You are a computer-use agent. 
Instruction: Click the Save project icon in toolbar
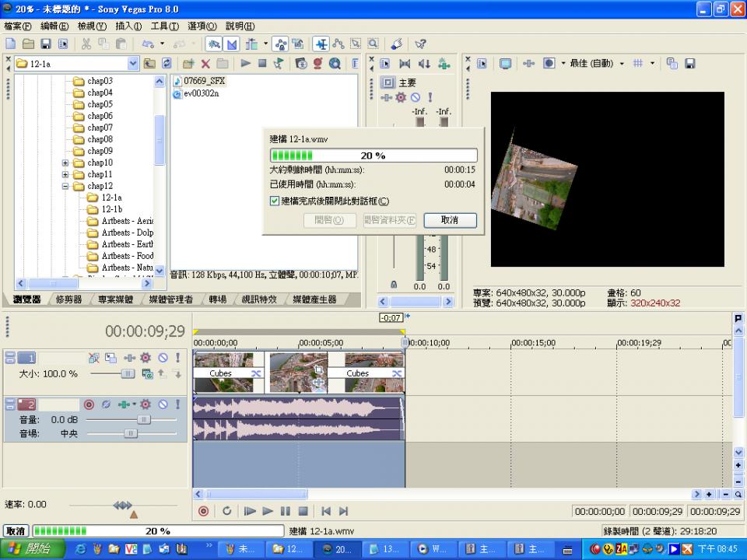45,44
